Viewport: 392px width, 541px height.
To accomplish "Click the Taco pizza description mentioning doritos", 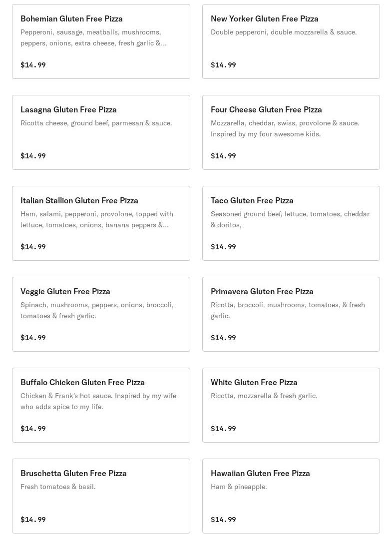I will (x=290, y=219).
